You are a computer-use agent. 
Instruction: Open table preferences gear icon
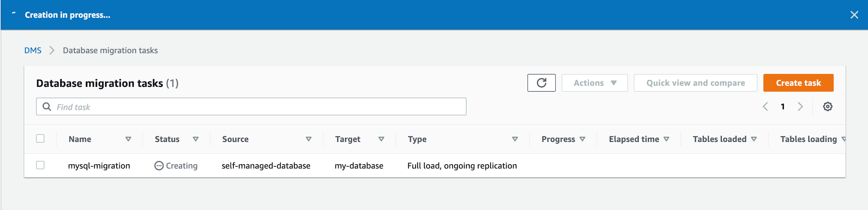coord(827,107)
